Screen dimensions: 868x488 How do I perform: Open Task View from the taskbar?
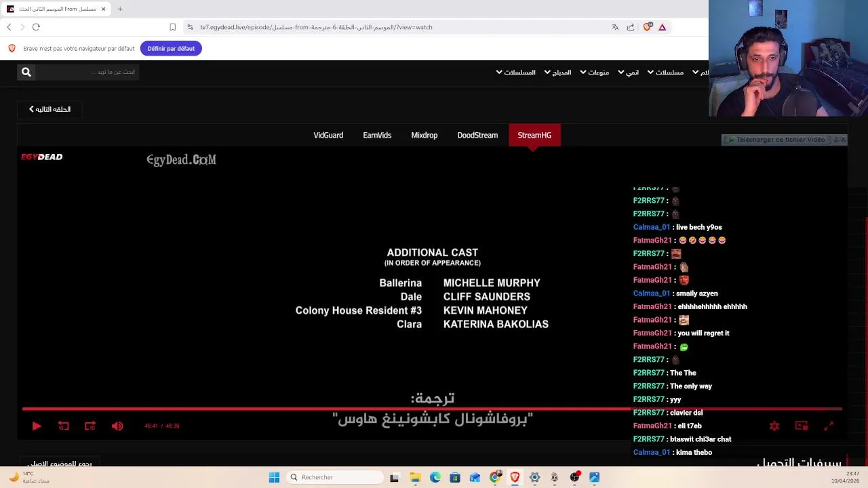click(394, 477)
